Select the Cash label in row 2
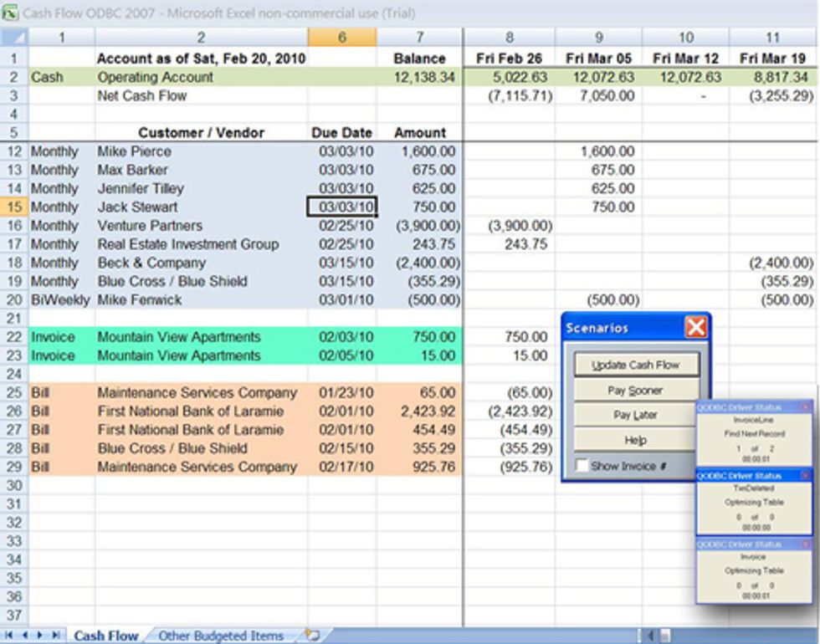This screenshot has height=644, width=820. click(x=62, y=77)
